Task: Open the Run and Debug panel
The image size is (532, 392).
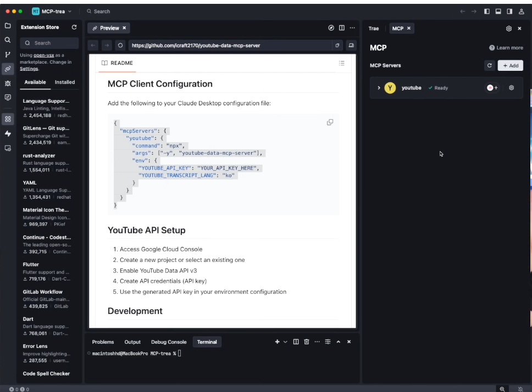Action: click(x=8, y=83)
